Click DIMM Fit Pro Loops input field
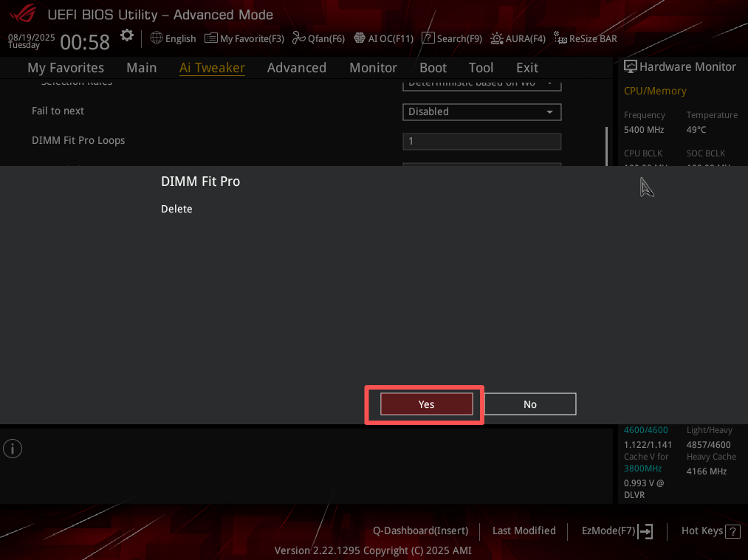 click(482, 141)
